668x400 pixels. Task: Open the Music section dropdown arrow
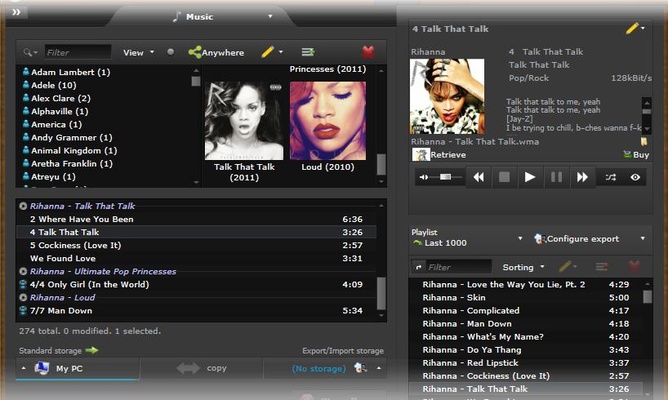click(270, 17)
